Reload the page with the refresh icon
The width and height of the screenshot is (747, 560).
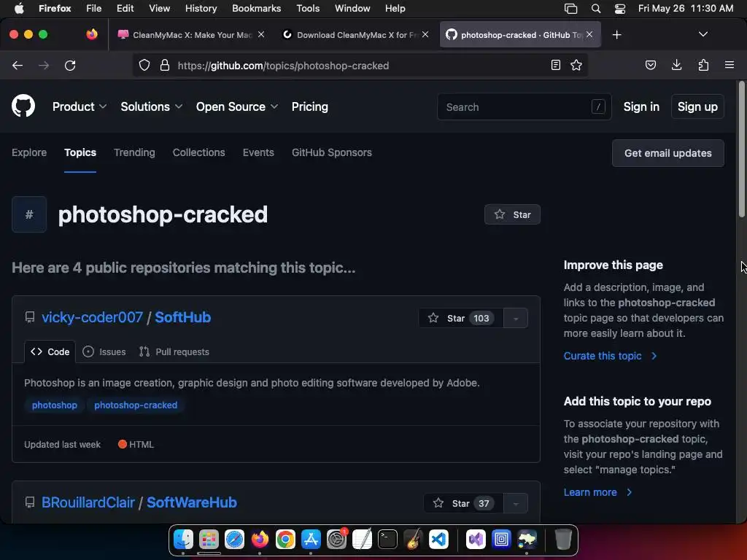(70, 65)
